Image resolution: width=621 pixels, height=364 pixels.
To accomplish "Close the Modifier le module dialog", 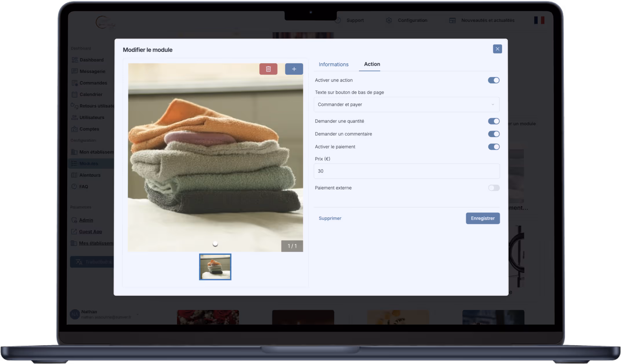I will [x=497, y=49].
